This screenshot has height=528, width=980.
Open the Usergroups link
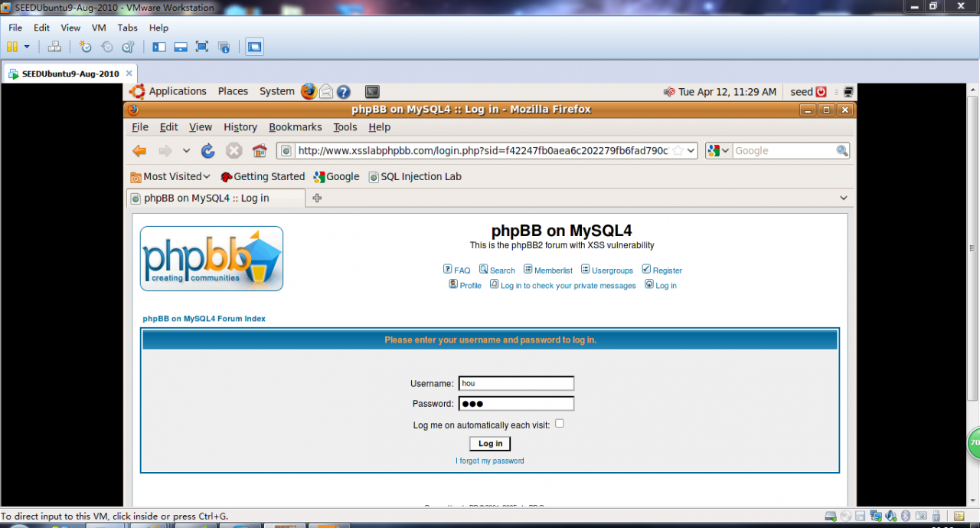coord(607,270)
